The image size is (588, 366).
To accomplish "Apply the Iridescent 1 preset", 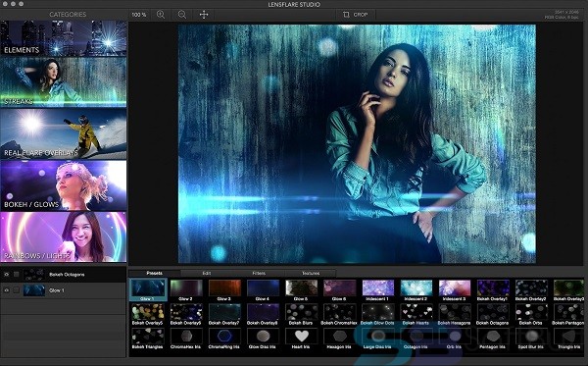I will tap(378, 290).
